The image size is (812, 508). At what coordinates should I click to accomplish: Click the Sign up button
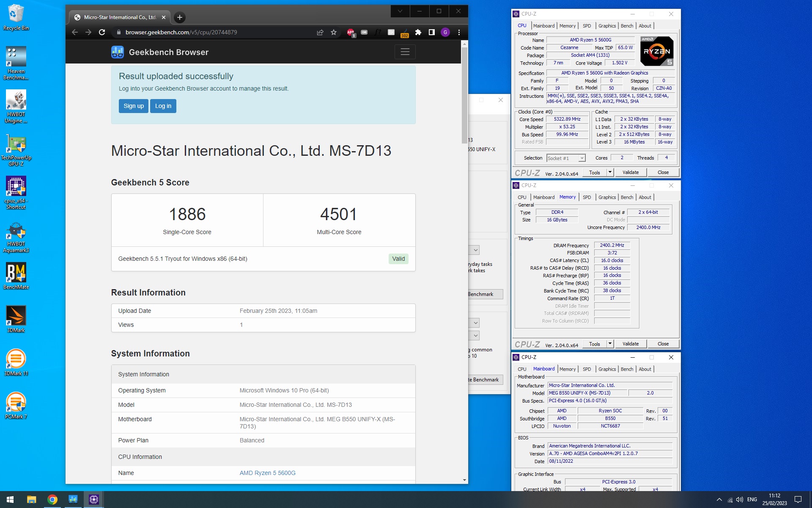click(x=134, y=106)
